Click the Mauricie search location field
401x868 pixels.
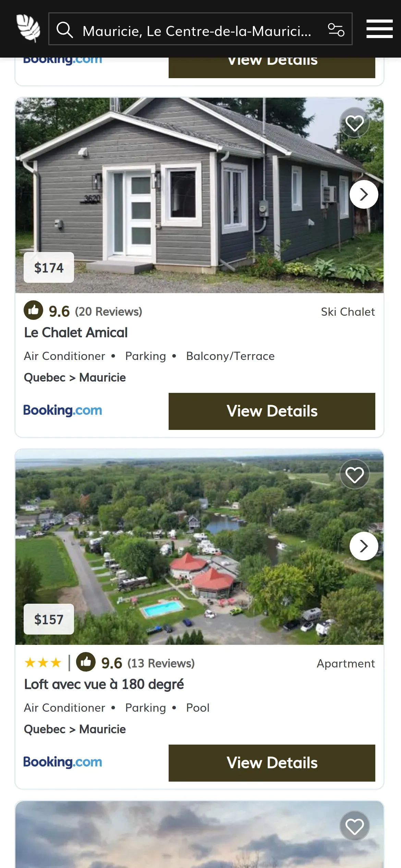[197, 31]
